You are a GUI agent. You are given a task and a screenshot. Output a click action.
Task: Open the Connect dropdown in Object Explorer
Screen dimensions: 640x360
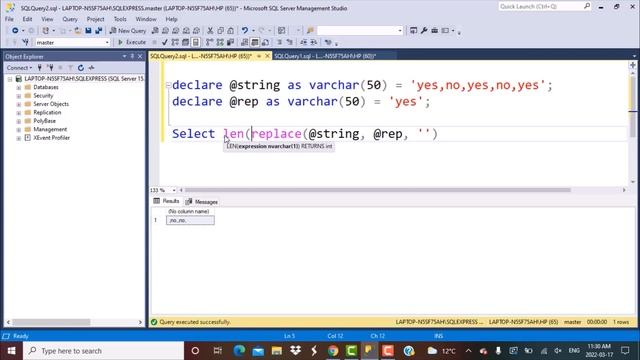tap(19, 68)
